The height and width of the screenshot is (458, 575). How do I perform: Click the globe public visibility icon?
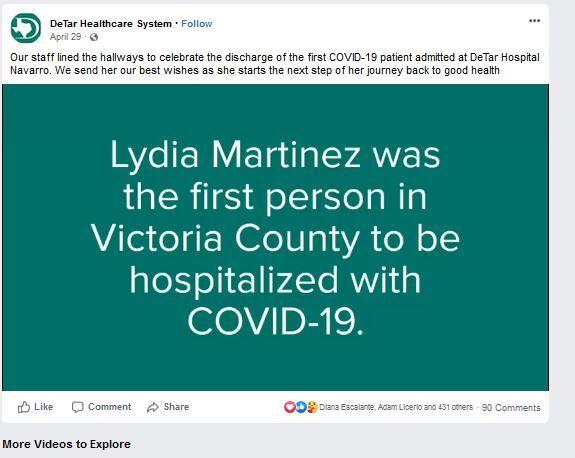pyautogui.click(x=94, y=37)
